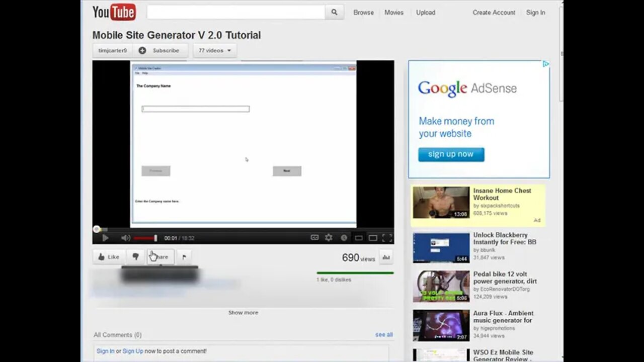Click the All Comments (0) heading

click(x=117, y=335)
